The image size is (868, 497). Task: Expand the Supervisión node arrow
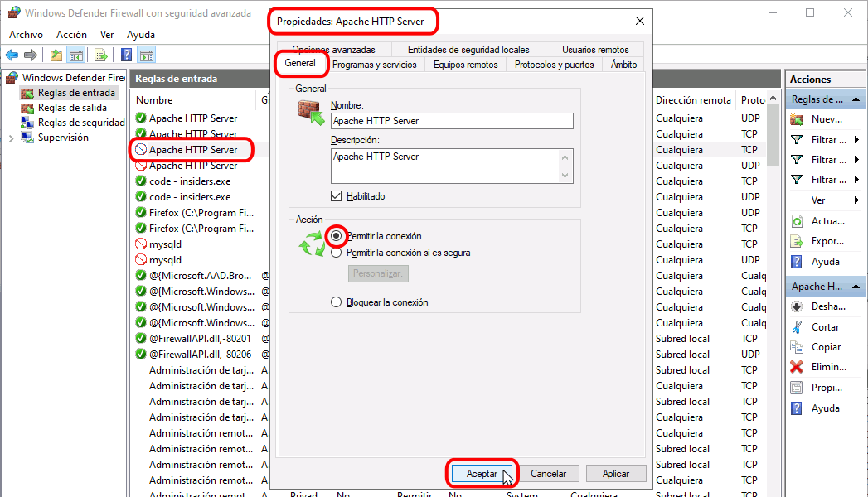[11, 138]
